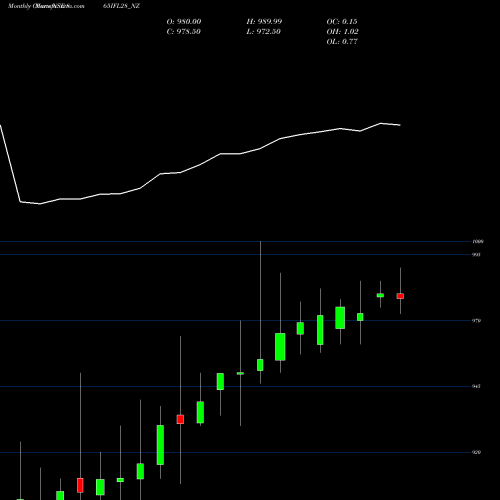The height and width of the screenshot is (500, 500).
Task: Select the low value L: 972.50
Action: click(263, 31)
